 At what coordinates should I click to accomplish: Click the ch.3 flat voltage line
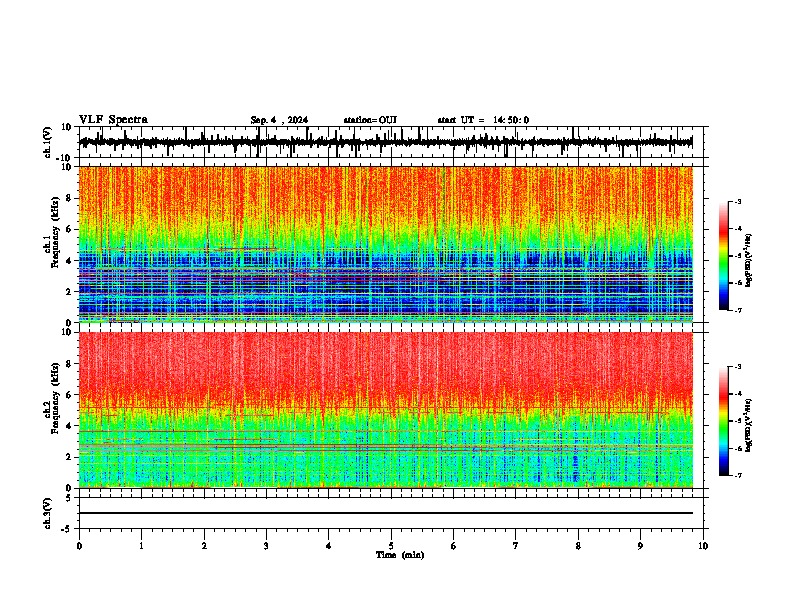point(386,513)
